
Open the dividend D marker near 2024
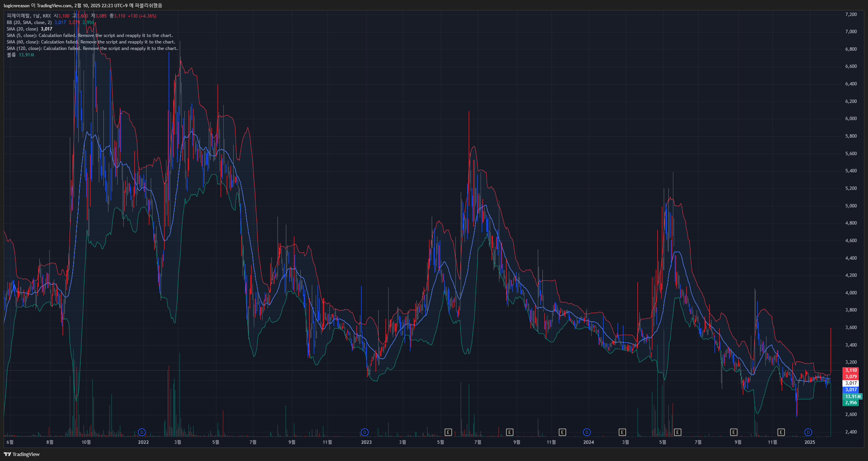tap(587, 432)
